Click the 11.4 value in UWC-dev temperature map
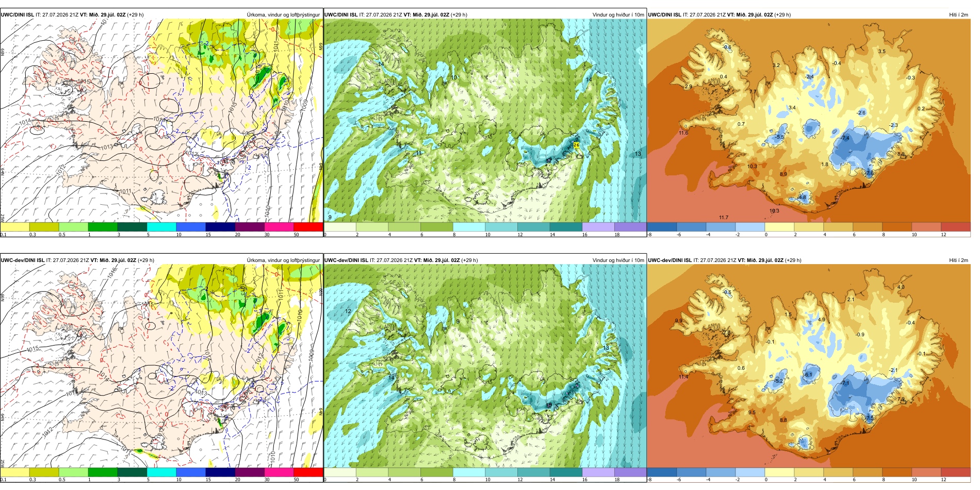980x490 pixels. [683, 377]
